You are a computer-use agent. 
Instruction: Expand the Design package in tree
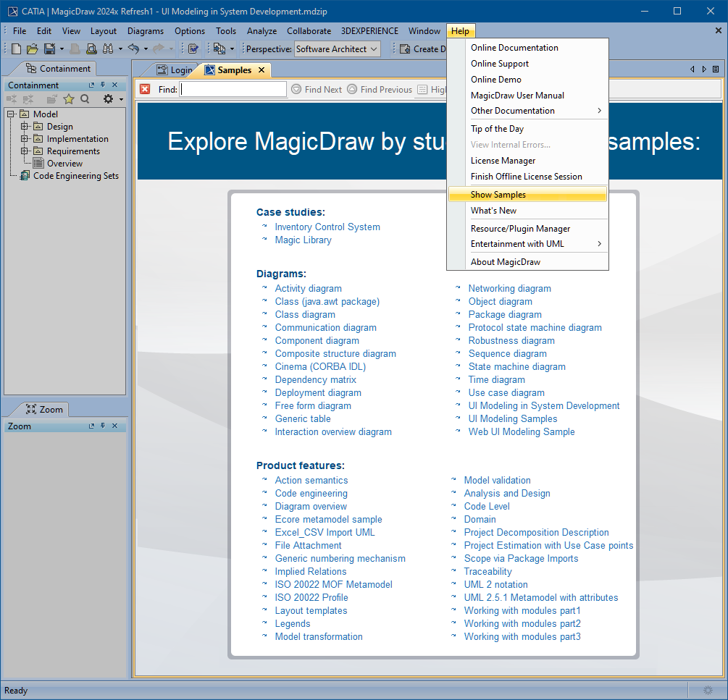(25, 127)
